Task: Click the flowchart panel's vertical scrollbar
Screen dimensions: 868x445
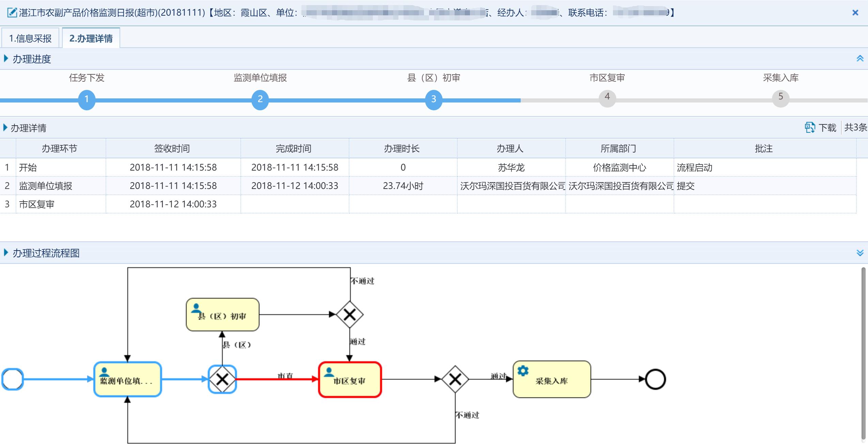Action: (x=863, y=354)
